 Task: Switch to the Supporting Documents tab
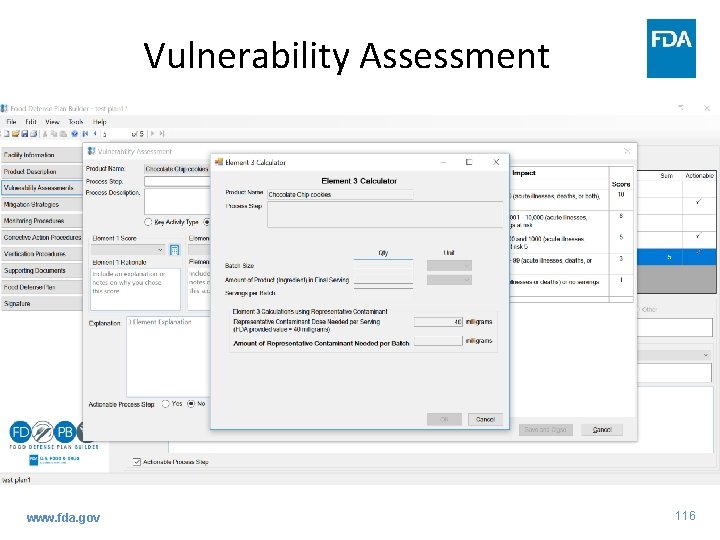click(x=42, y=270)
